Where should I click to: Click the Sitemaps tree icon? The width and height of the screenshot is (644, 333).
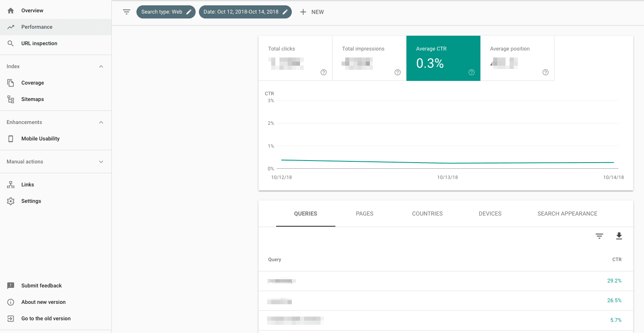tap(11, 99)
